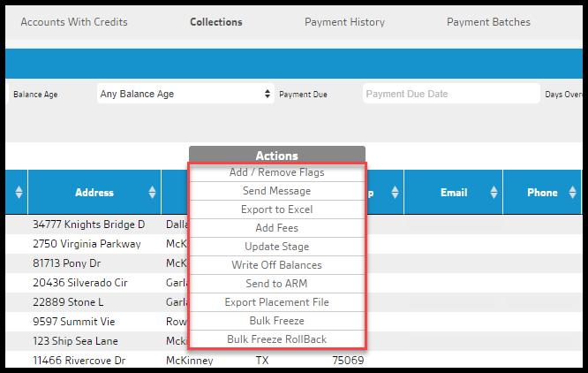Go to Payment Batches tab

pos(488,22)
